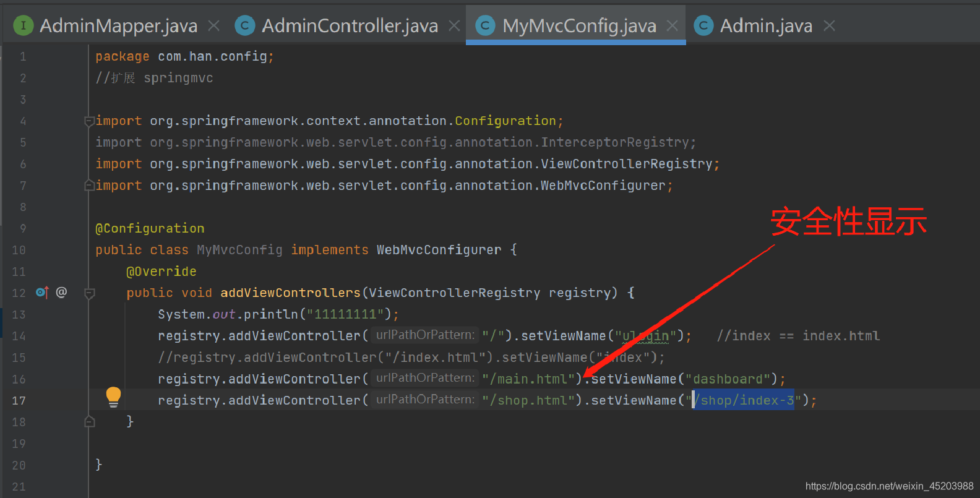980x498 pixels.
Task: Open the Admin.java tab
Action: click(766, 25)
